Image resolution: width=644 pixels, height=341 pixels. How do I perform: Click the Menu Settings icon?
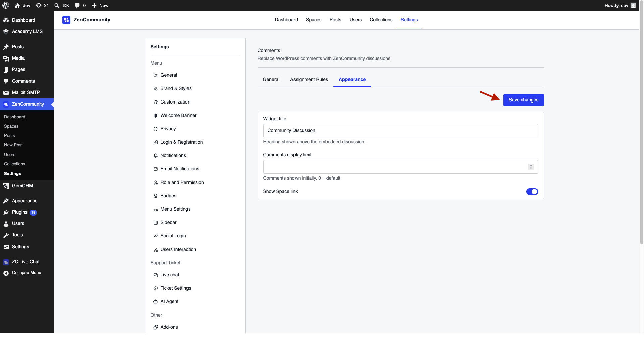coord(156,209)
